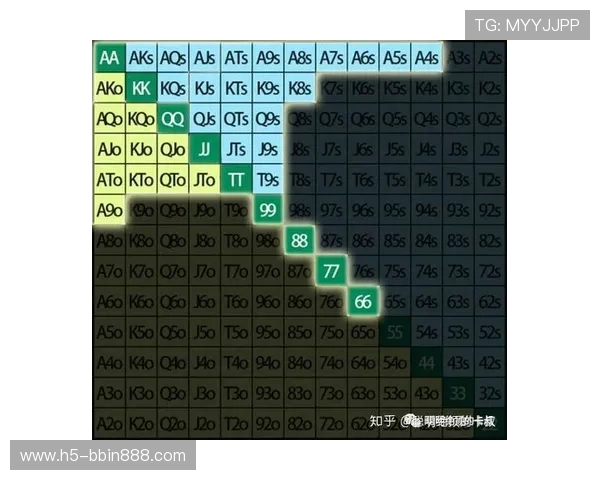The image size is (600, 480).
Task: Click the 66 pocket pair cell
Action: pos(362,302)
